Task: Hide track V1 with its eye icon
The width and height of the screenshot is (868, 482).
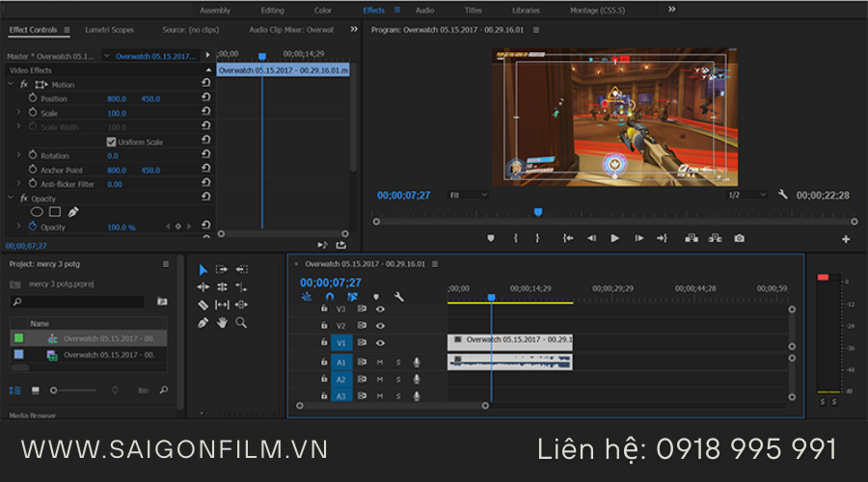Action: (x=380, y=342)
